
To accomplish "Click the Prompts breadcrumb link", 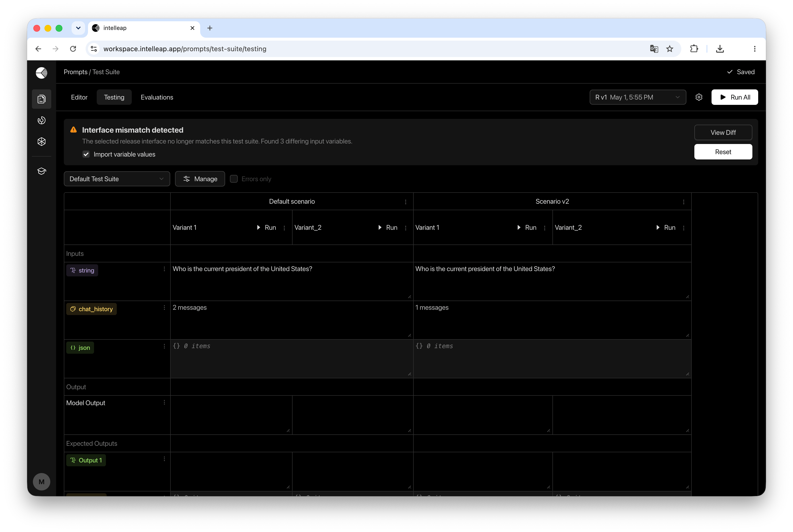I will [75, 72].
